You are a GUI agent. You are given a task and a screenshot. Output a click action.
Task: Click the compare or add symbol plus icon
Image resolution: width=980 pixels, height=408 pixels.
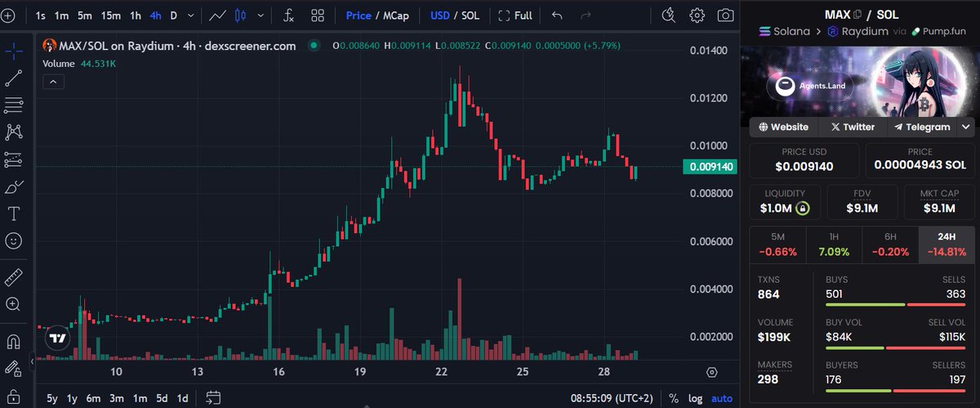8,16
